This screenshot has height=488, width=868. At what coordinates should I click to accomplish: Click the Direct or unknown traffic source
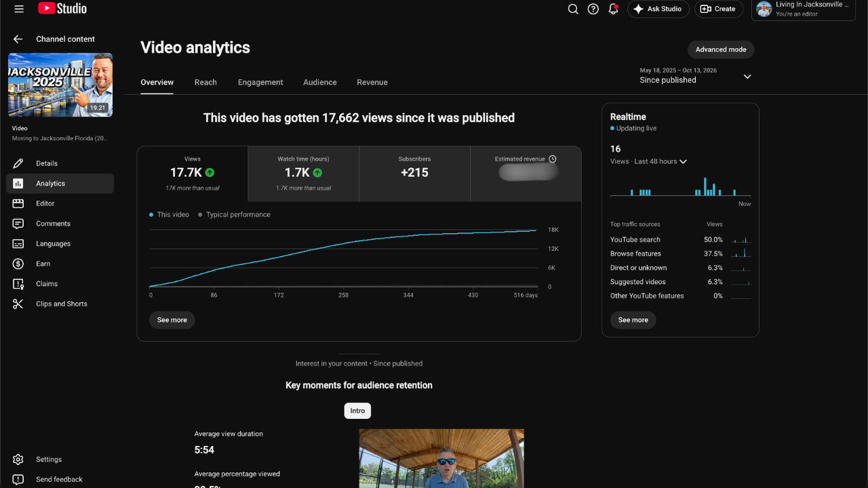[680, 268]
